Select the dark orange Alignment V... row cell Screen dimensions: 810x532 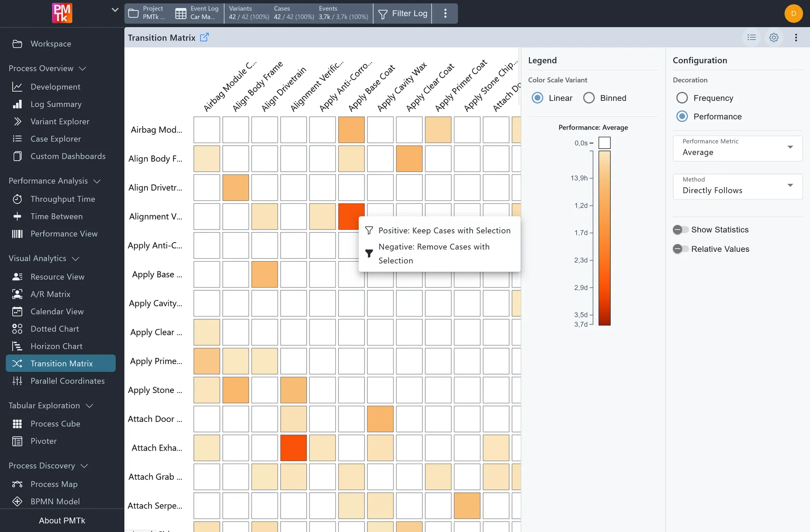[x=351, y=216]
